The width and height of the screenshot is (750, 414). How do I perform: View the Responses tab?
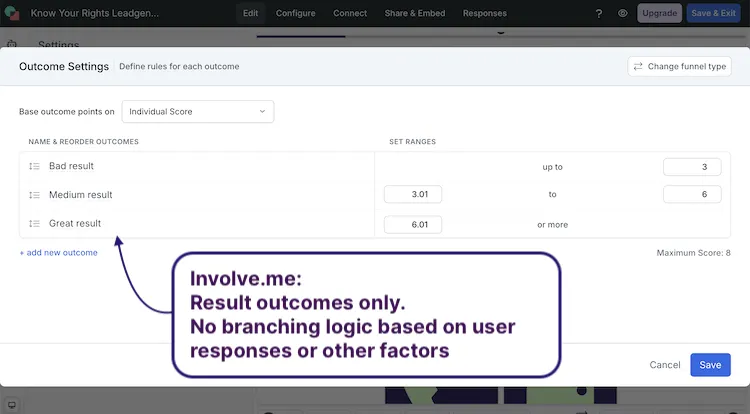pos(485,13)
